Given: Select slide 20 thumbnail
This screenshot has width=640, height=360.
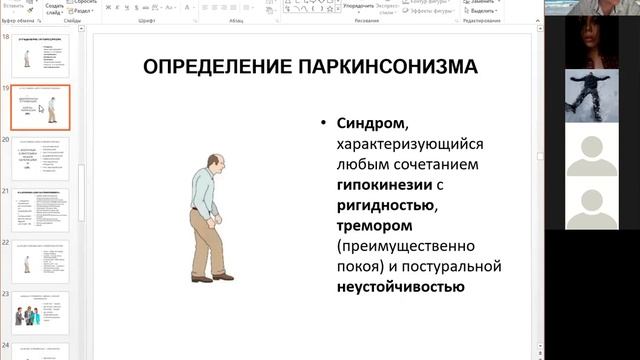Looking at the screenshot, I should click(40, 159).
